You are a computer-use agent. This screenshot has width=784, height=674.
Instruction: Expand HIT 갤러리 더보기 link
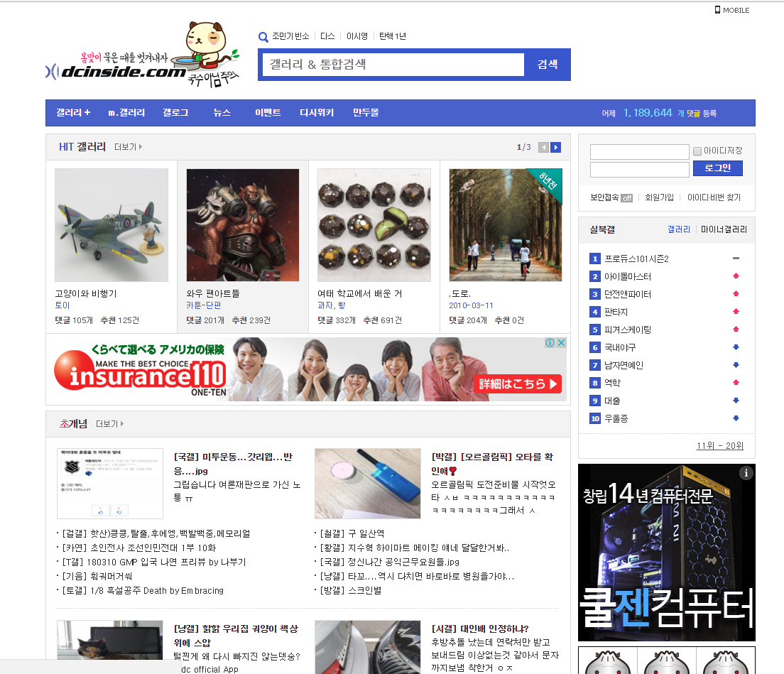(128, 147)
